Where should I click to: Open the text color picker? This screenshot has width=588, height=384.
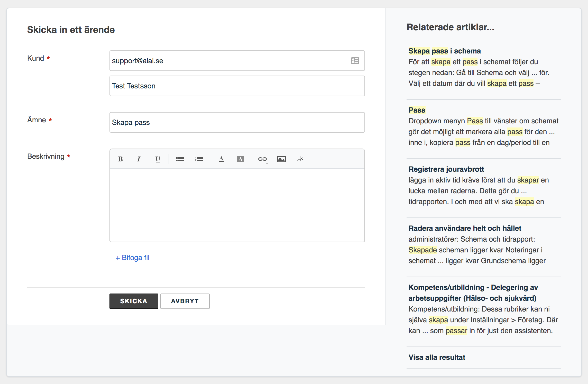(221, 159)
